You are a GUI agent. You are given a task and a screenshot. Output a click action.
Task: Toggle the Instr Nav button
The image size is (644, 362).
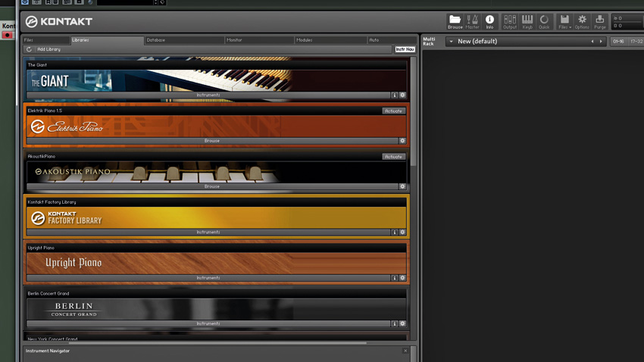(x=405, y=49)
